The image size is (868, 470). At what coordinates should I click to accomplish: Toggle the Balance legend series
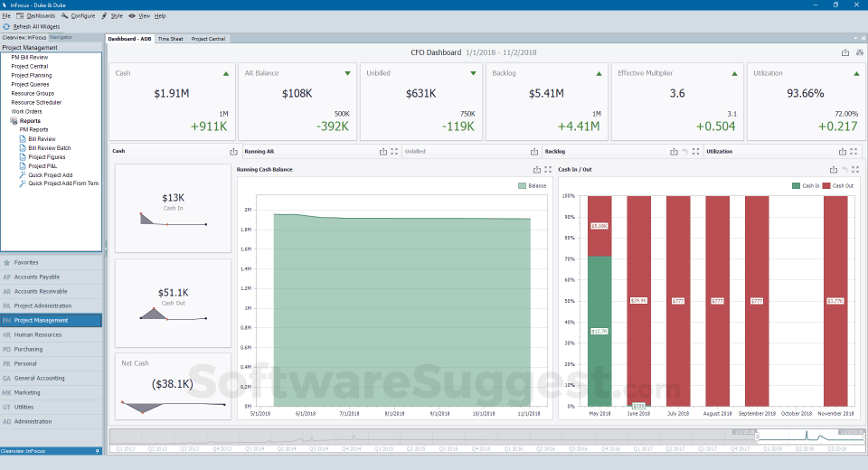click(533, 185)
